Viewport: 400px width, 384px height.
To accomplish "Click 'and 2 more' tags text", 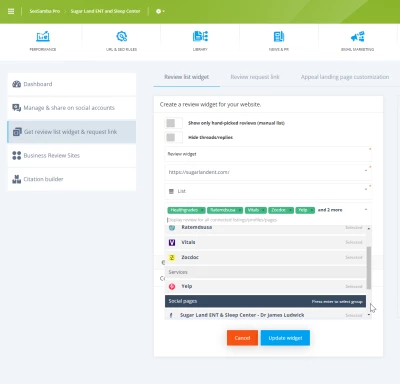I will pos(330,210).
